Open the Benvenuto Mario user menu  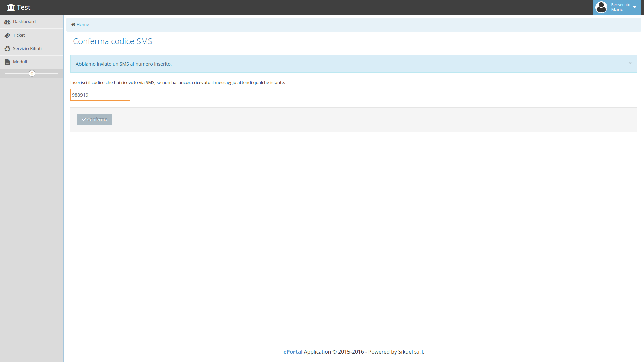pyautogui.click(x=620, y=7)
